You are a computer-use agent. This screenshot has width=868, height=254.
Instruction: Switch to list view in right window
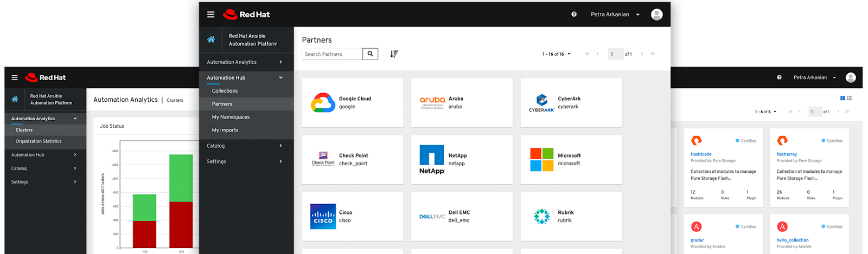pos(850,98)
